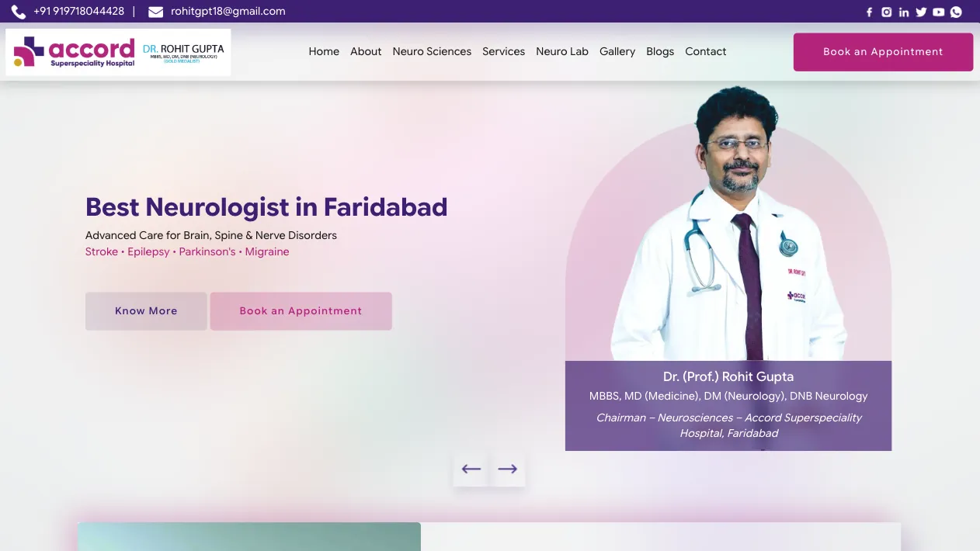Viewport: 980px width, 551px height.
Task: Open the Contact menu item
Action: (x=706, y=51)
